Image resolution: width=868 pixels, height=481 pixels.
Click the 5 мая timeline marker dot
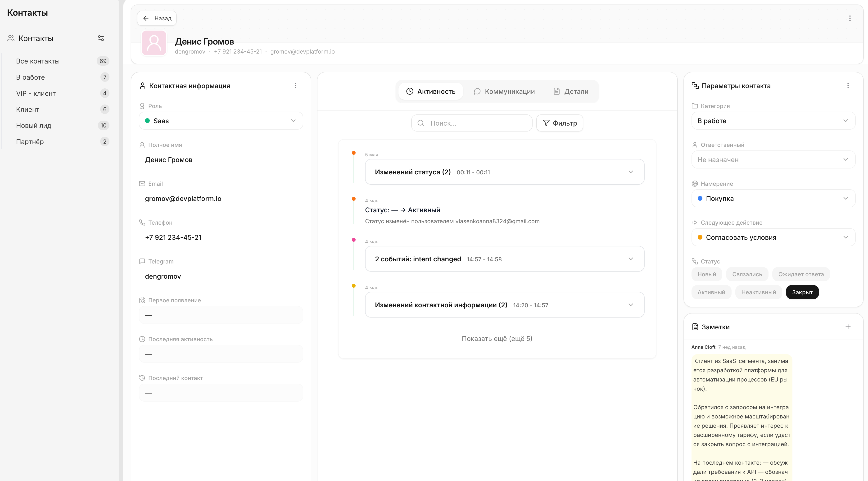point(353,153)
